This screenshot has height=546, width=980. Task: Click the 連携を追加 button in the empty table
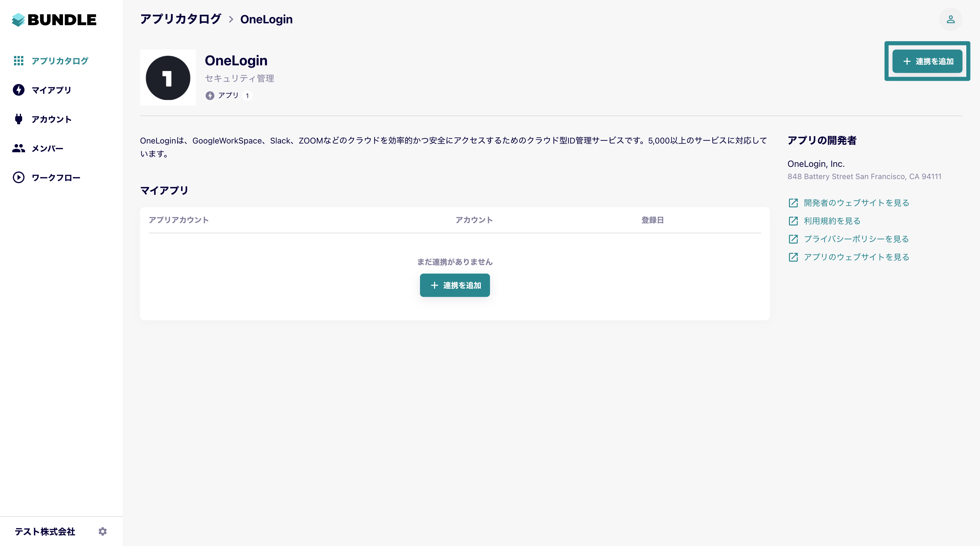tap(455, 285)
